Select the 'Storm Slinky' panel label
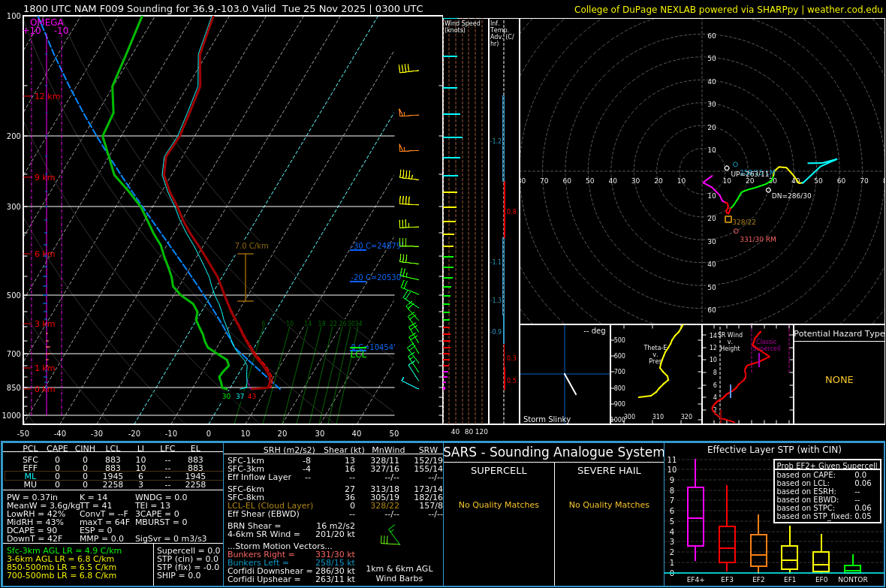The image size is (886, 588). point(547,420)
